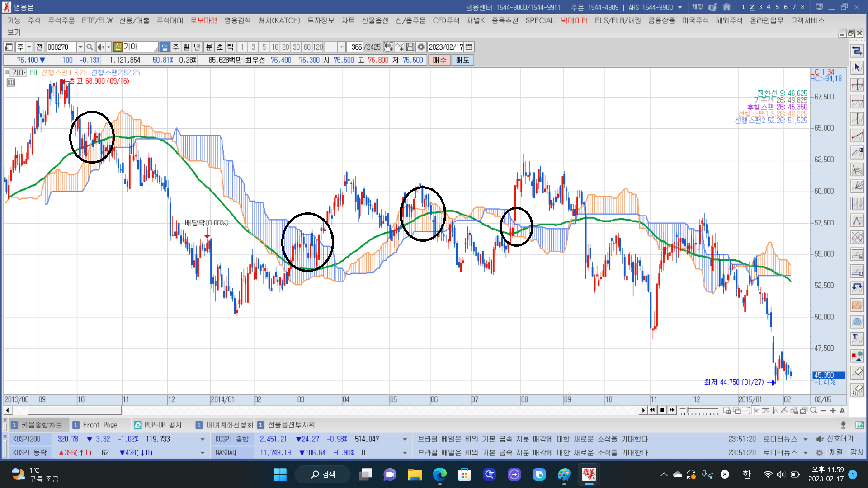
Task: Switch to the Front Page tab
Action: [x=100, y=425]
